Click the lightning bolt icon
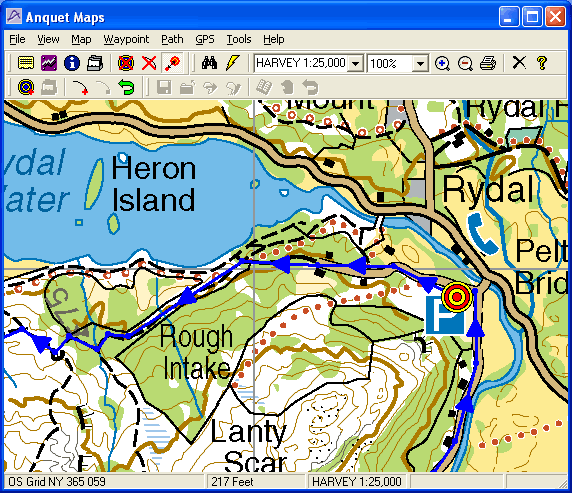 point(232,63)
